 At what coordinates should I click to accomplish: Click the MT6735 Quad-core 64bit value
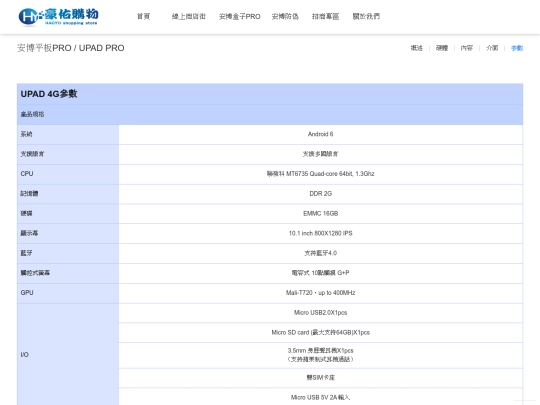click(x=320, y=174)
